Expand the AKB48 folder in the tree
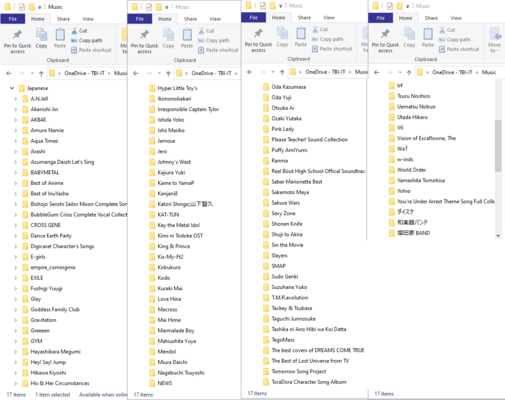The height and width of the screenshot is (400, 505). (15, 120)
